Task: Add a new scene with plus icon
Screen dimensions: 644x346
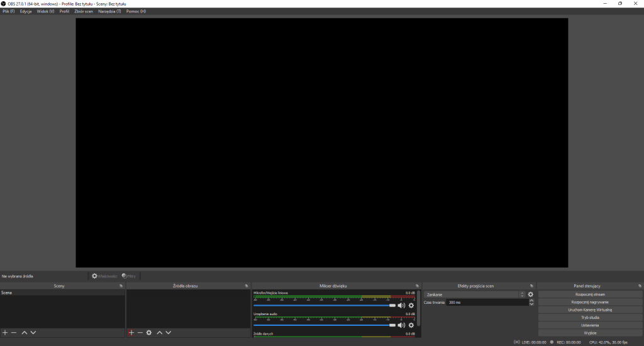Action: pyautogui.click(x=5, y=332)
